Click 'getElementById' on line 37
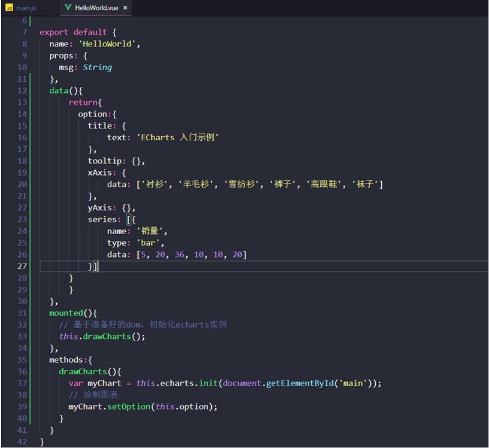 coord(300,383)
